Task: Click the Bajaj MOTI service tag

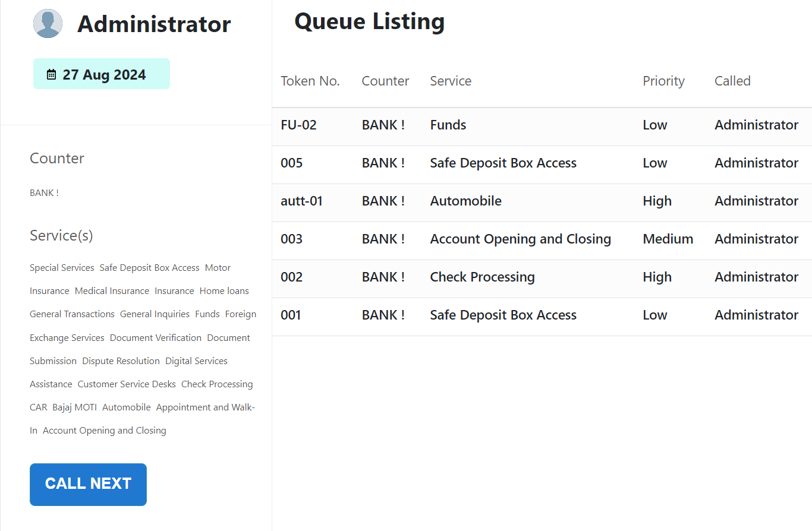Action: [74, 407]
